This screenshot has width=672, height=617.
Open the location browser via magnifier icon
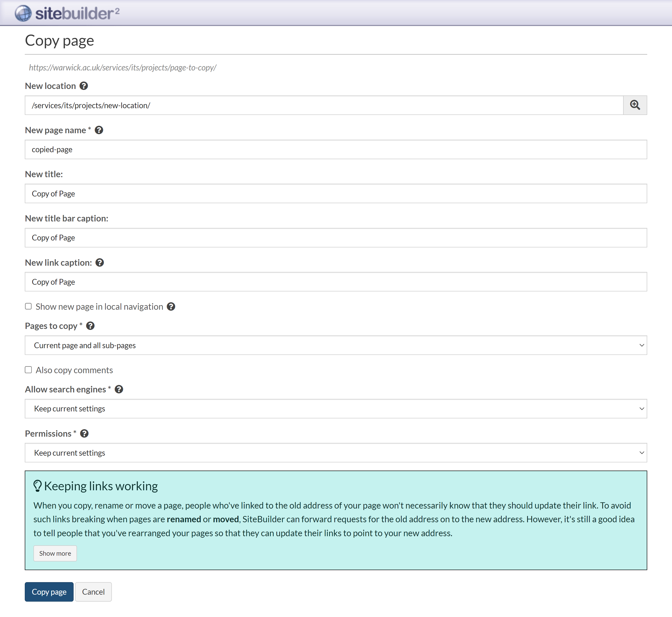634,105
